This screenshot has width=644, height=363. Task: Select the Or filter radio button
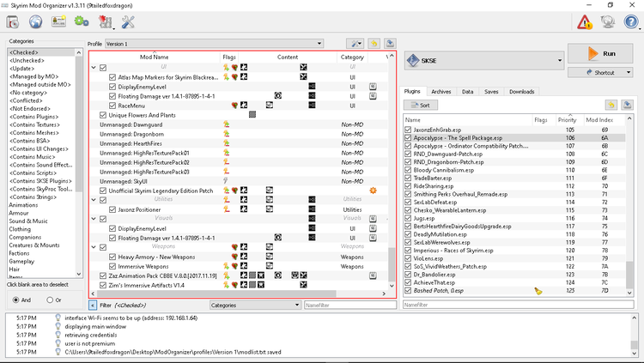tap(50, 299)
